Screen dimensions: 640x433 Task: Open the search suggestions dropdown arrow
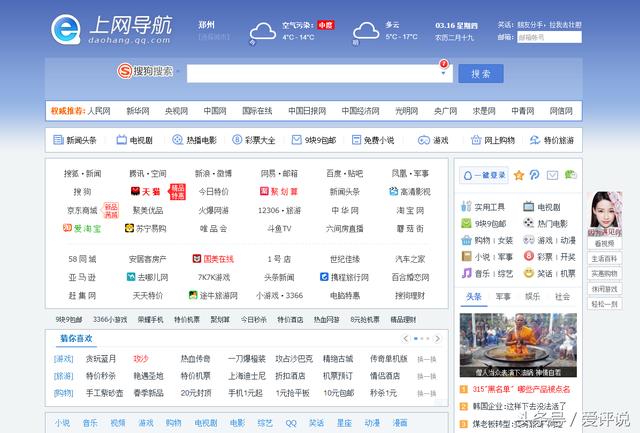[x=443, y=73]
